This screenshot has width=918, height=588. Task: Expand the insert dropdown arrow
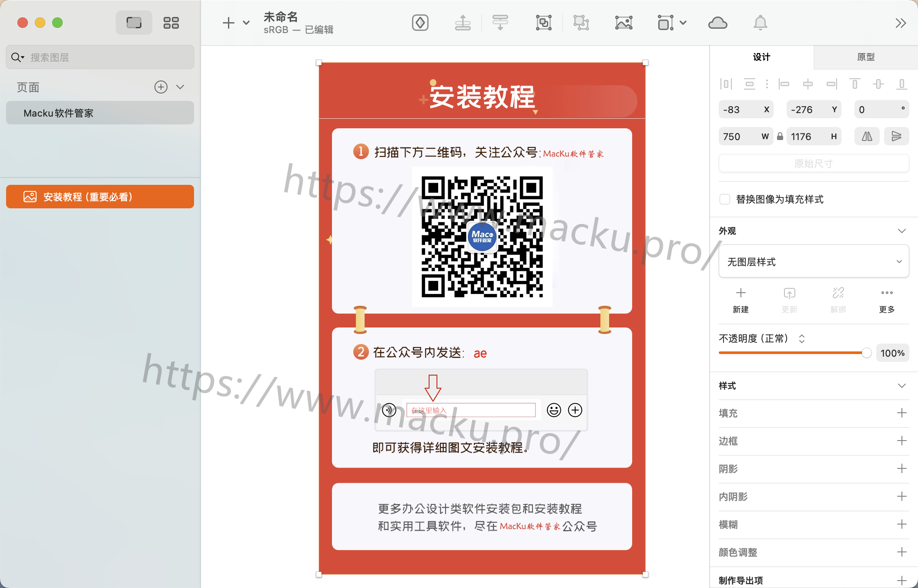pyautogui.click(x=246, y=23)
